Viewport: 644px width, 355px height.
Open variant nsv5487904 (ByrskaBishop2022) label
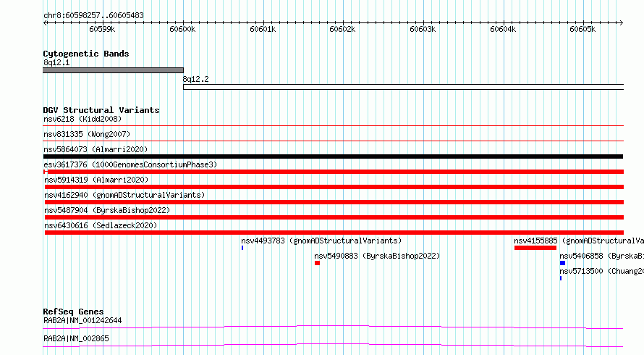(107, 211)
